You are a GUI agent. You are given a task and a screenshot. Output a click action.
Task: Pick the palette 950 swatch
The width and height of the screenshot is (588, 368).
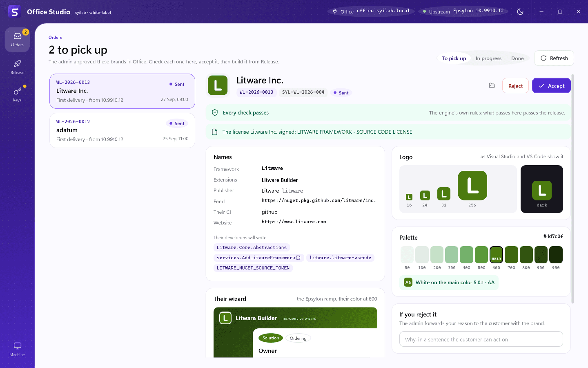click(556, 255)
